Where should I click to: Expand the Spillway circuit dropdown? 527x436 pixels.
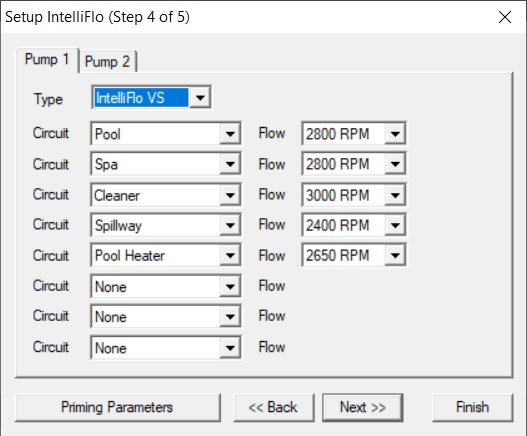pyautogui.click(x=230, y=225)
